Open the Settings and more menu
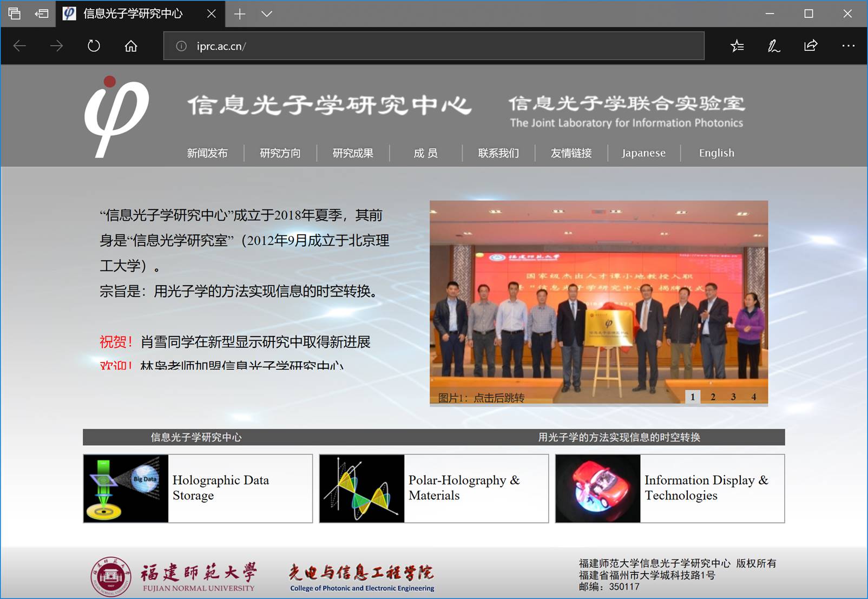The image size is (868, 599). click(x=849, y=46)
